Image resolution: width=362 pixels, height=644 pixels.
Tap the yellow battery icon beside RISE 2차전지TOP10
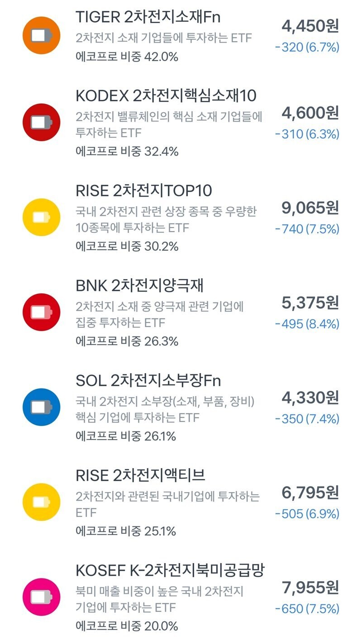tap(41, 217)
